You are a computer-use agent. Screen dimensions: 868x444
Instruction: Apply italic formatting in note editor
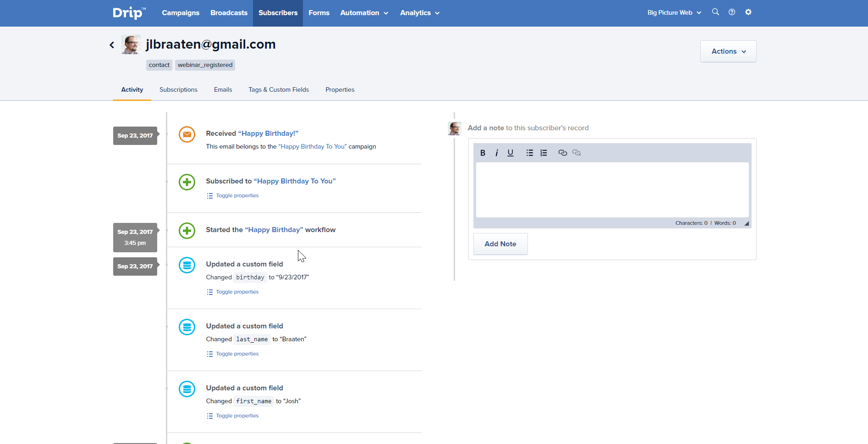pos(496,153)
